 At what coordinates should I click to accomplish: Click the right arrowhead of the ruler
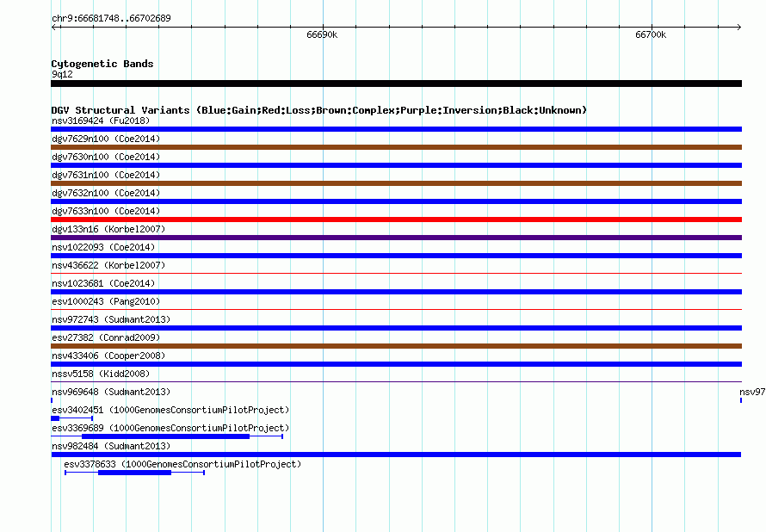coord(739,27)
